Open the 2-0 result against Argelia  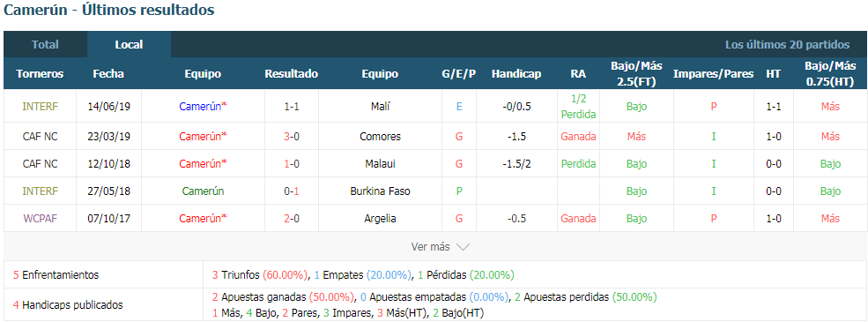pyautogui.click(x=291, y=219)
